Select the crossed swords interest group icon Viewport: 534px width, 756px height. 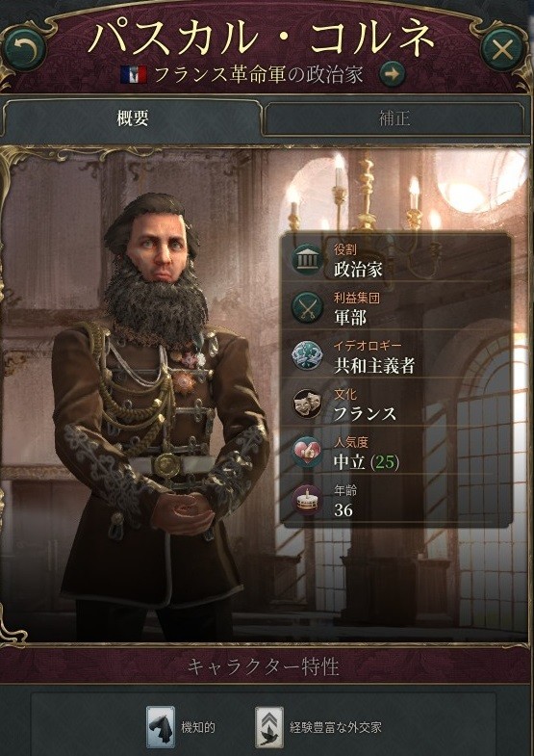[307, 308]
